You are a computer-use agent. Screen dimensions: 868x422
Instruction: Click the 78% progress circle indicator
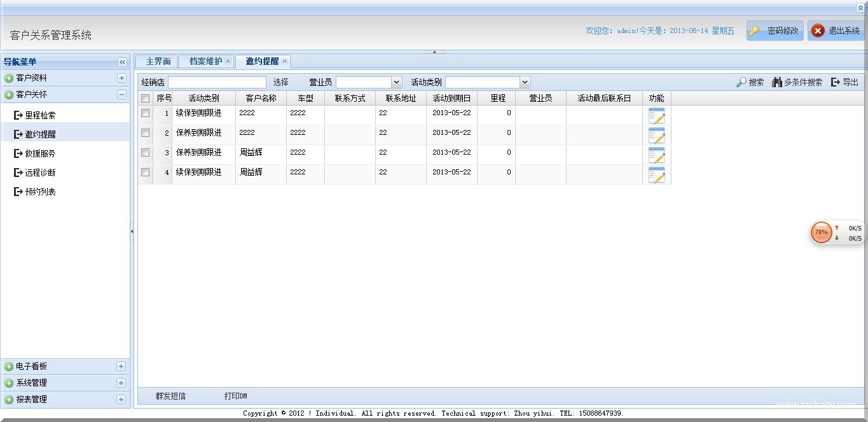click(x=821, y=232)
